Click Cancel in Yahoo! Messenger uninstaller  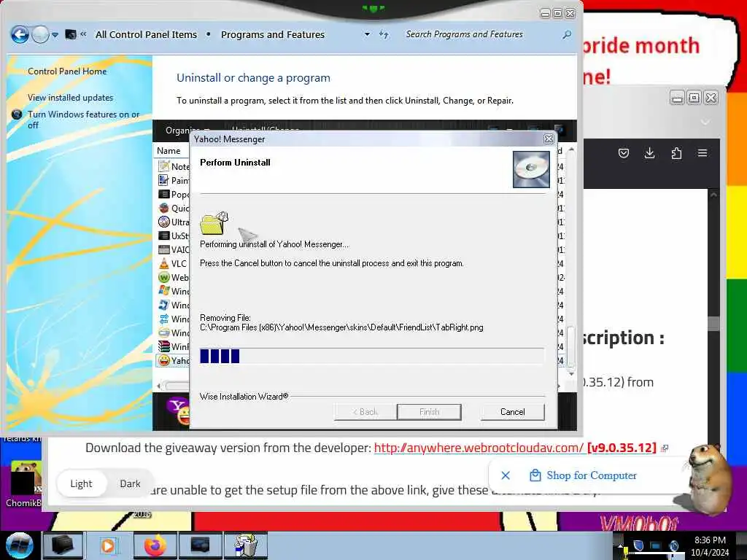pos(512,412)
